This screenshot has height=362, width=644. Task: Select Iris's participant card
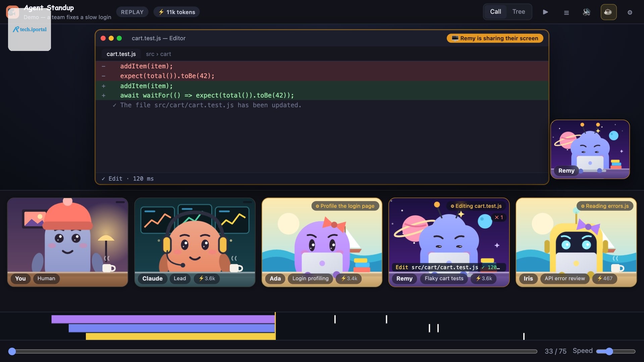(x=576, y=242)
